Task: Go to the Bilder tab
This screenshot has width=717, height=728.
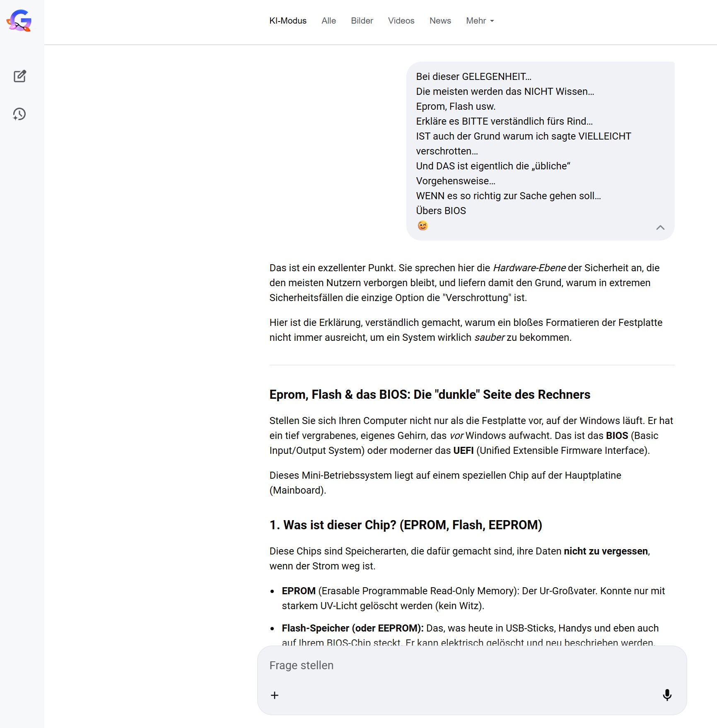Action: tap(362, 21)
